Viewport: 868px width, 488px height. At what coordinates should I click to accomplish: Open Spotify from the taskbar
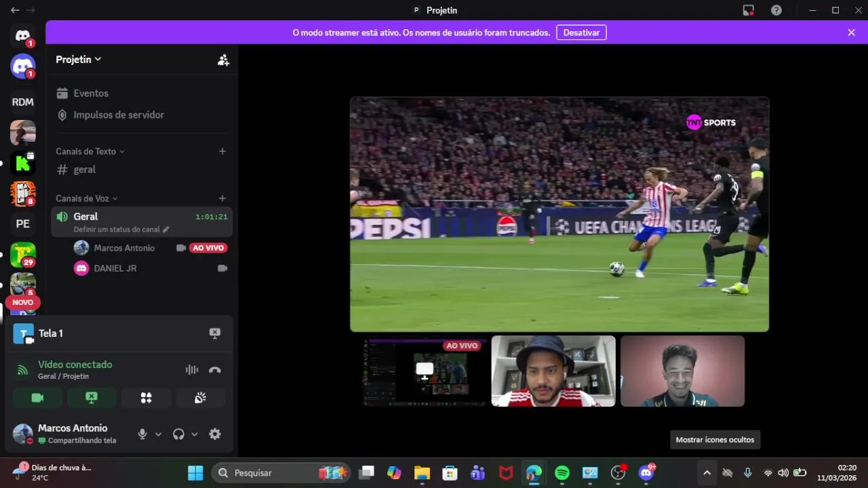(x=562, y=473)
